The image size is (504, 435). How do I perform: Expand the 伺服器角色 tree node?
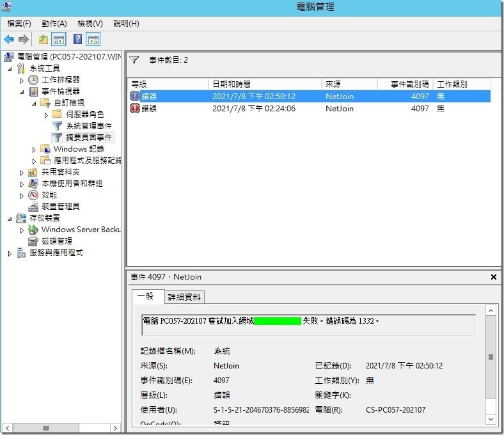coord(46,115)
